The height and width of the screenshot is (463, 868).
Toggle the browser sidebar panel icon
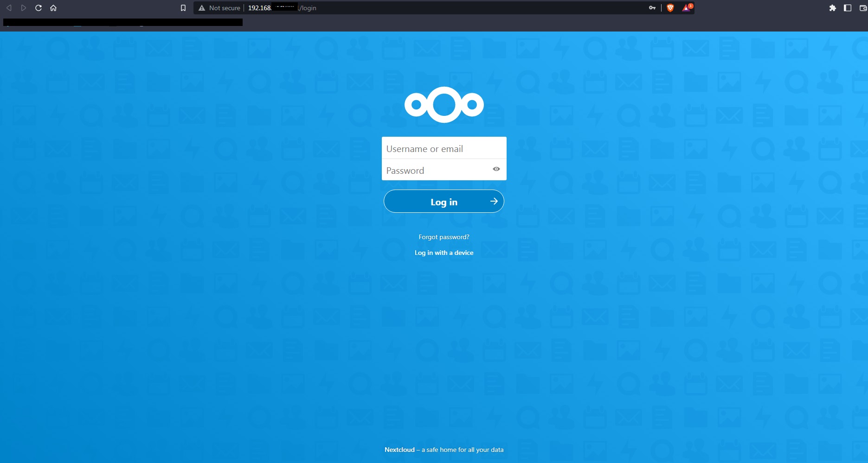point(848,8)
